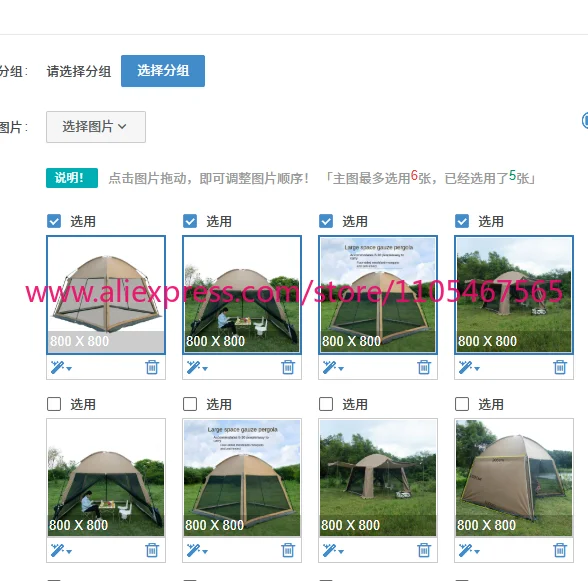
Task: Delete top-row awning tent image via trash icon
Action: point(560,367)
